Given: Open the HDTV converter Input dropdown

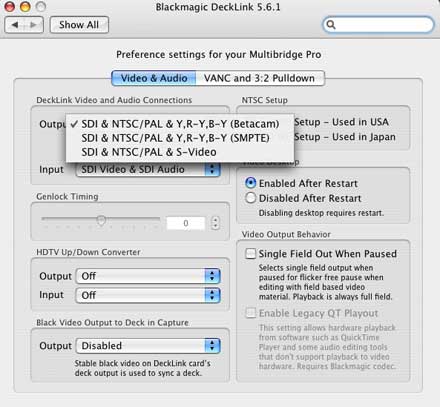Looking at the screenshot, I should pyautogui.click(x=148, y=295).
